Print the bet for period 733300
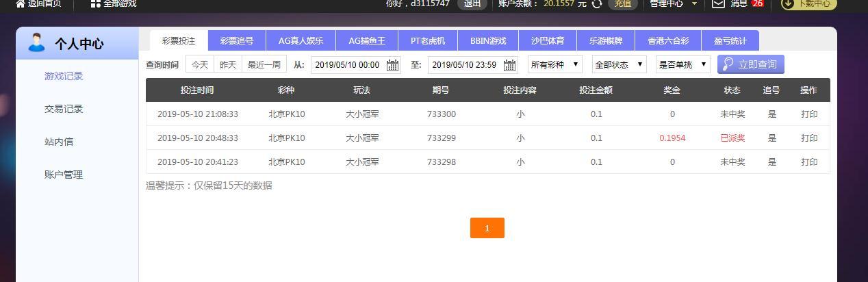The height and width of the screenshot is (282, 868). click(x=809, y=114)
